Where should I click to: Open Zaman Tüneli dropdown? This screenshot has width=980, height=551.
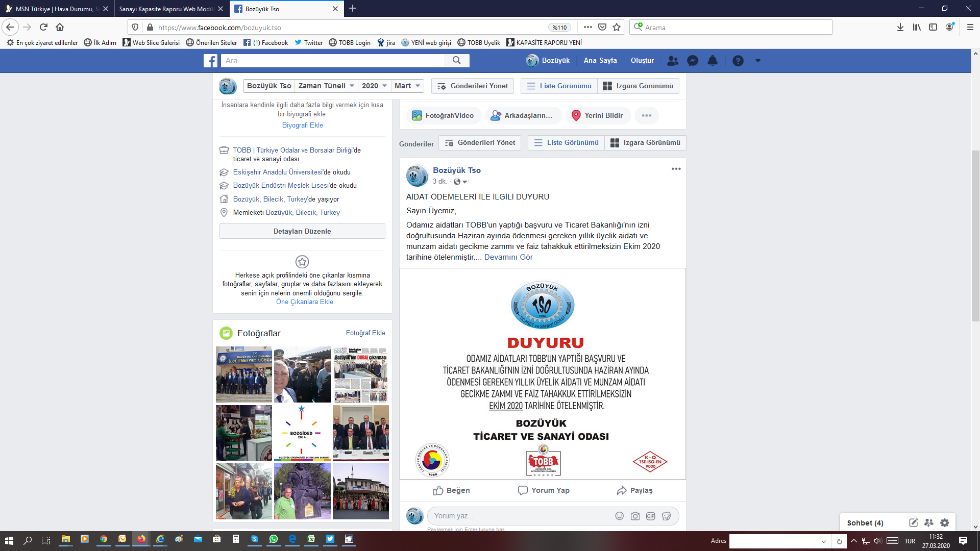click(326, 86)
